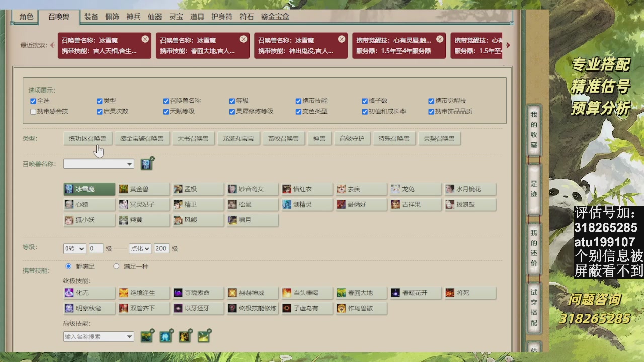Switch to the 角色 tab
Viewport: 644px width, 362px height.
(26, 17)
